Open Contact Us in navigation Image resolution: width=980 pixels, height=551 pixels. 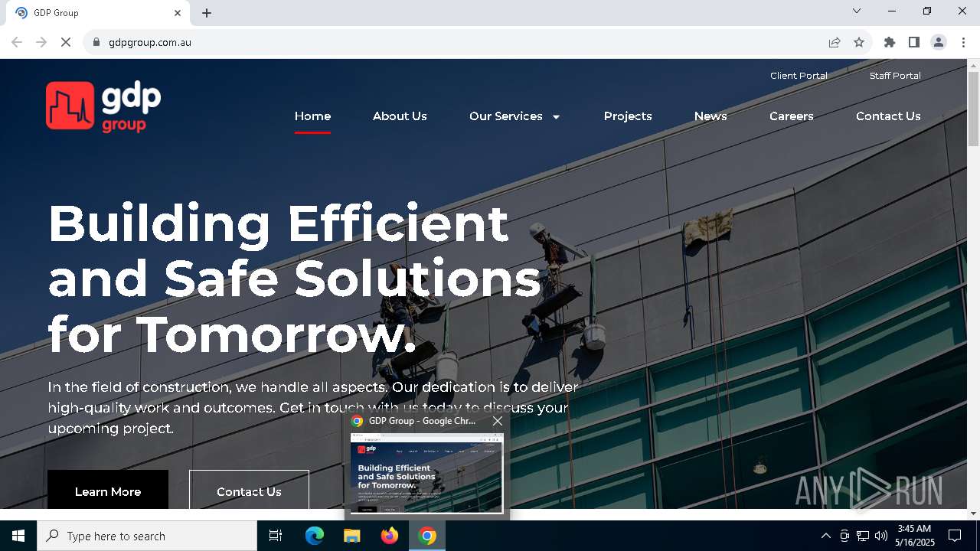(888, 116)
